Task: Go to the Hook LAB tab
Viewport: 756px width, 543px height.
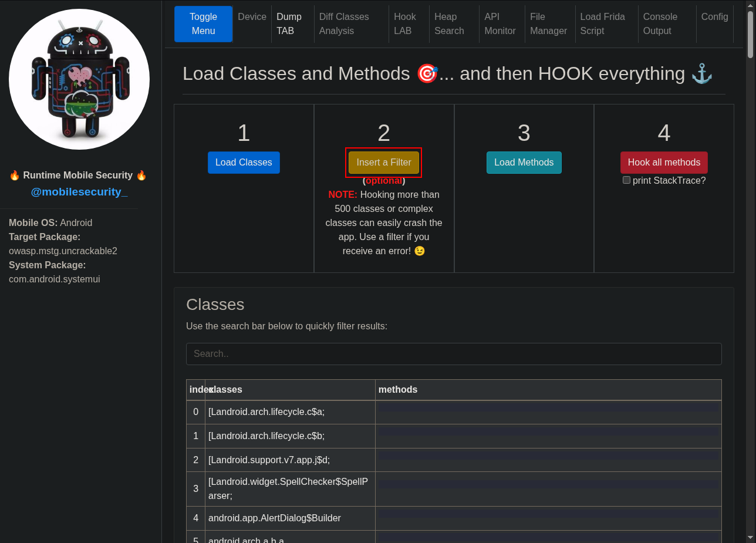Action: point(404,24)
